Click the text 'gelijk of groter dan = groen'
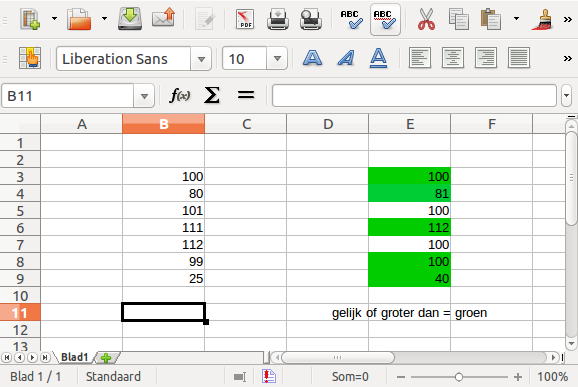 point(409,313)
